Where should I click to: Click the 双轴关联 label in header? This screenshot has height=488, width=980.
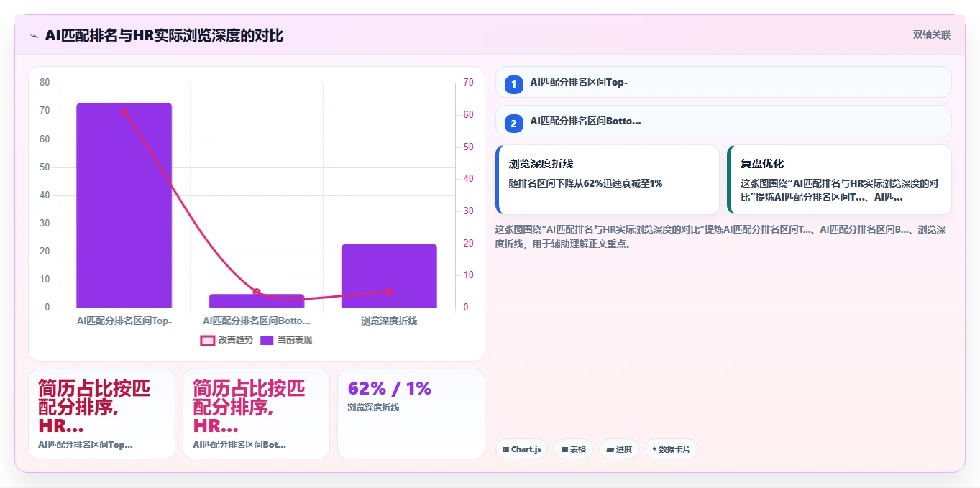(932, 35)
